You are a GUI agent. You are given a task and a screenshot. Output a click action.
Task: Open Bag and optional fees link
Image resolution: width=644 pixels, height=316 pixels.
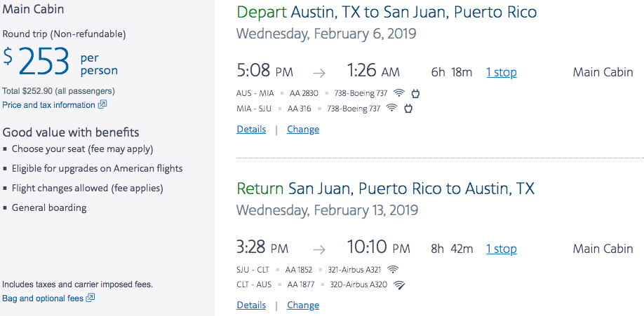pos(43,298)
